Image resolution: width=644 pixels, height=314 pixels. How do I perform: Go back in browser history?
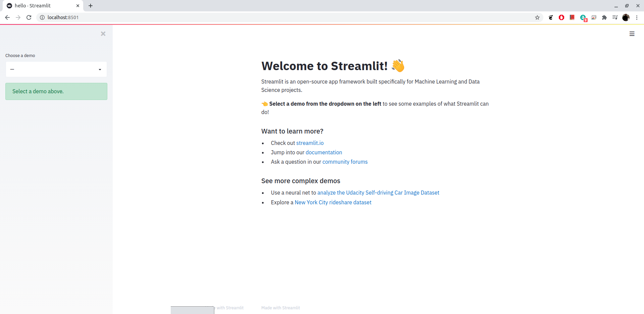(x=7, y=17)
